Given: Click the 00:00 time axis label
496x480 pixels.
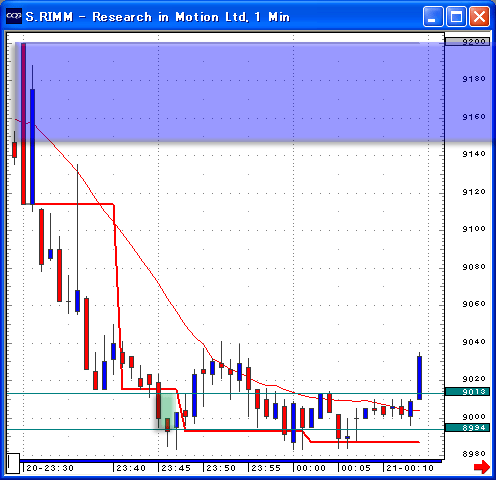Looking at the screenshot, I should point(311,468).
